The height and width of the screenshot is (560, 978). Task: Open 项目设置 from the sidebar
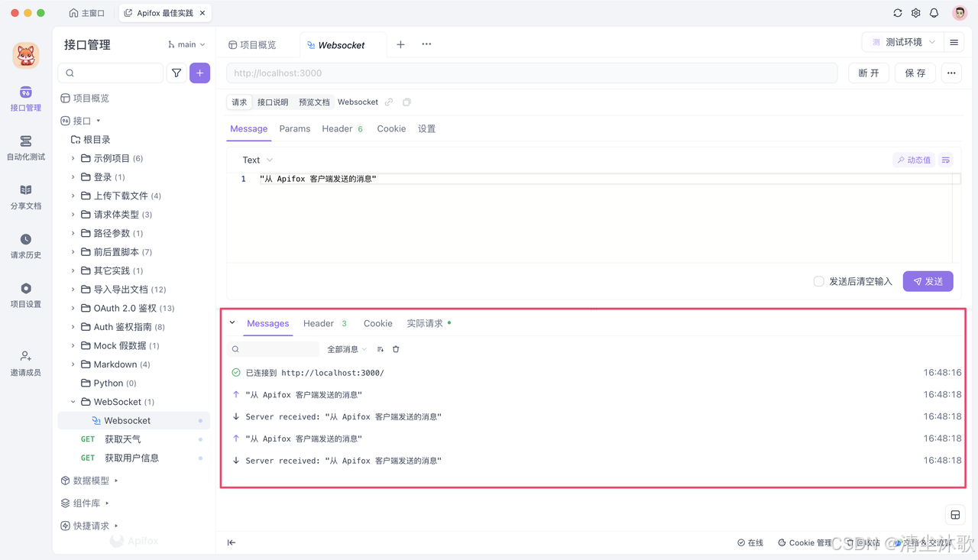pos(25,294)
